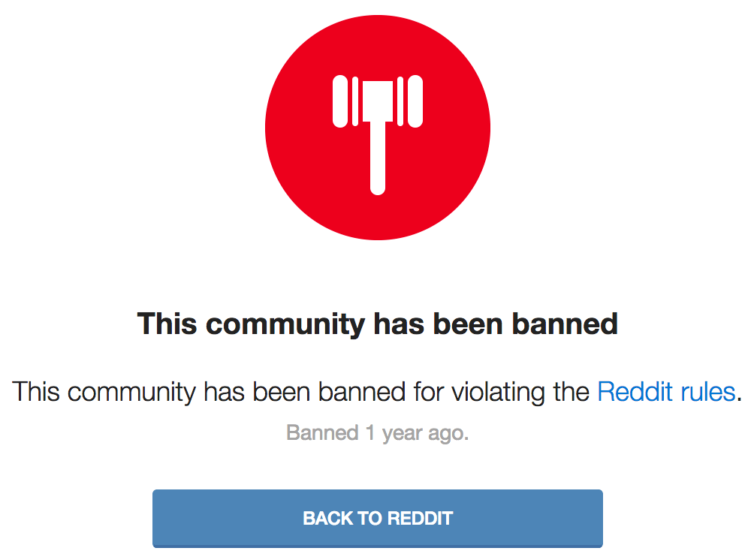
Task: Click the white gavel icon
Action: point(377,134)
